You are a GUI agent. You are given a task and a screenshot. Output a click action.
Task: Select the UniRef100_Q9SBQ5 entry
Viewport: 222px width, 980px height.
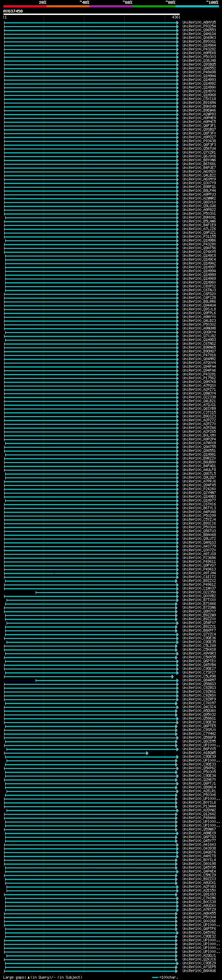tap(199, 64)
